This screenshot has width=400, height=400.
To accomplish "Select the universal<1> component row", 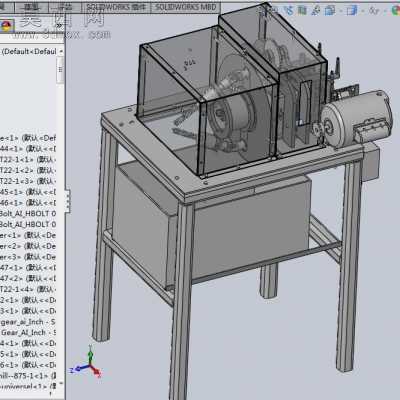I will 28,386.
